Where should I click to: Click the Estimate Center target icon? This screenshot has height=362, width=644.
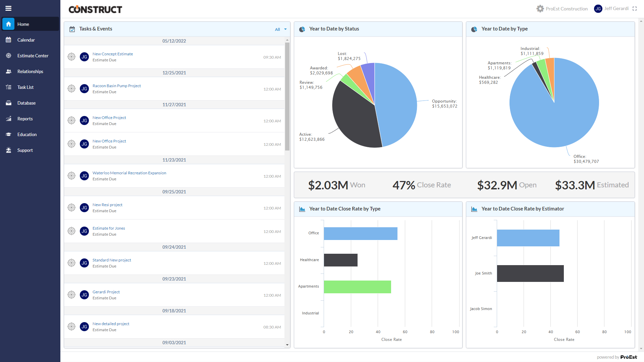coord(8,56)
